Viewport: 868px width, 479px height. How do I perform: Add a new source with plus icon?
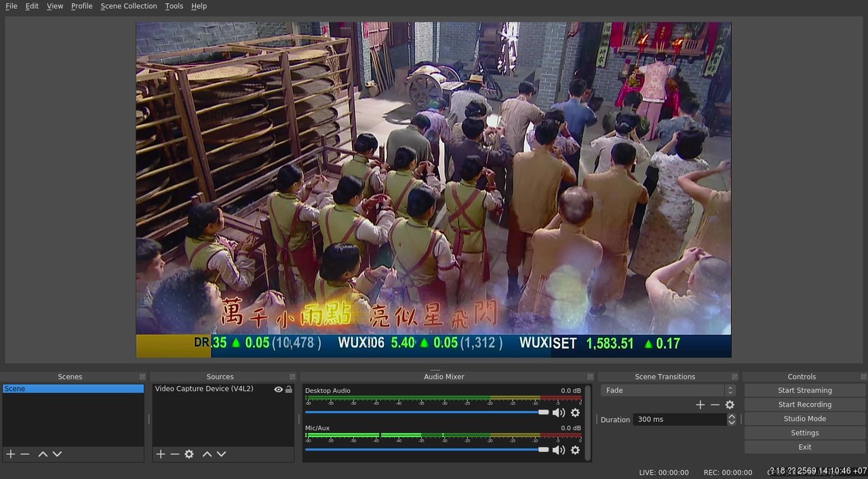tap(161, 454)
